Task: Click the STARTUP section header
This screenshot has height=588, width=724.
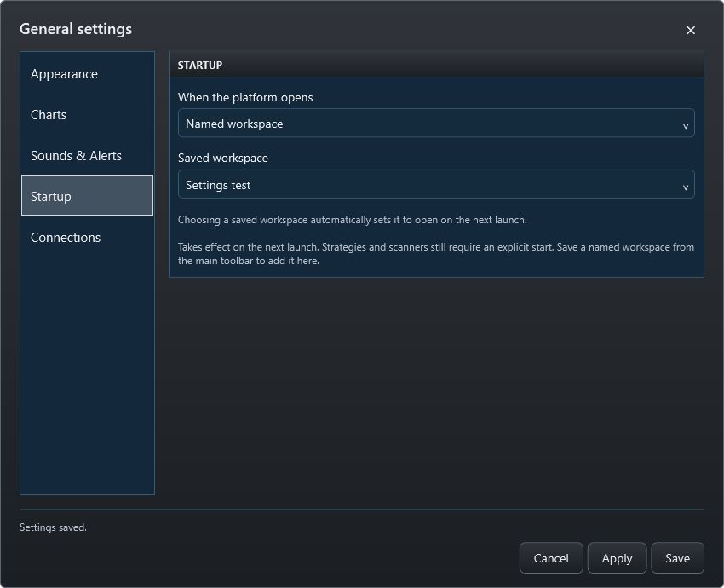Action: (x=436, y=65)
